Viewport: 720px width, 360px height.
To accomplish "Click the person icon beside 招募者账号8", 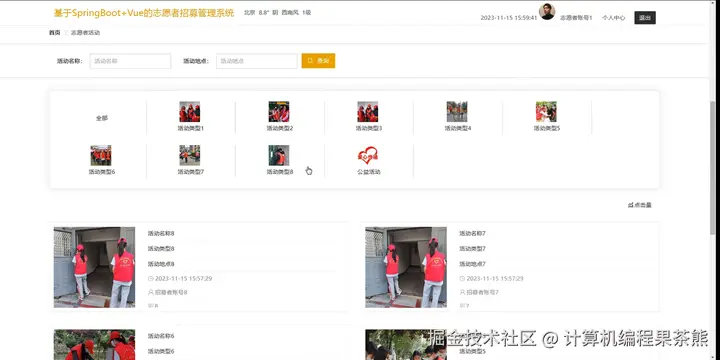I will (151, 292).
